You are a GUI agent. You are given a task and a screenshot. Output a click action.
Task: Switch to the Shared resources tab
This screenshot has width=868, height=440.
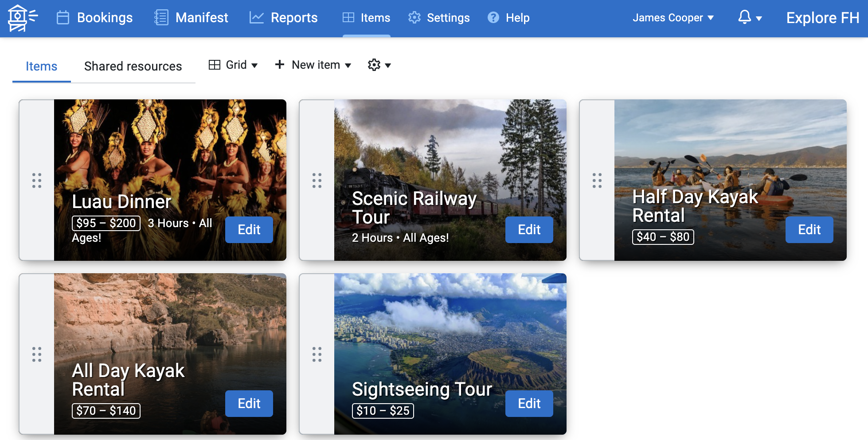pos(133,66)
